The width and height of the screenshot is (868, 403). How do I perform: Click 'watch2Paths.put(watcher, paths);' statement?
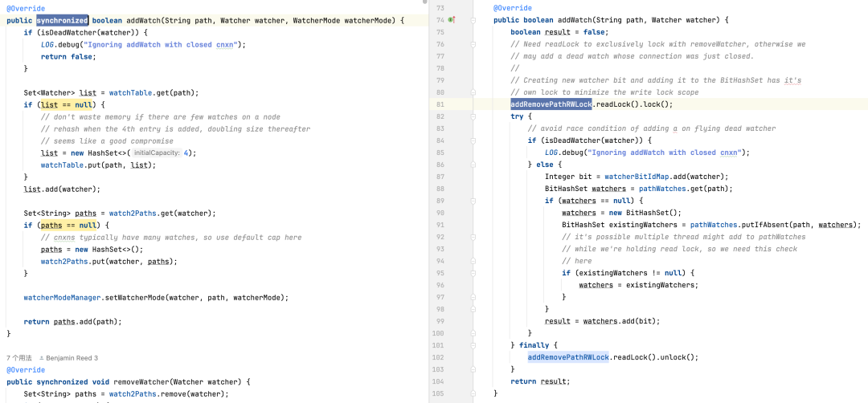(109, 262)
